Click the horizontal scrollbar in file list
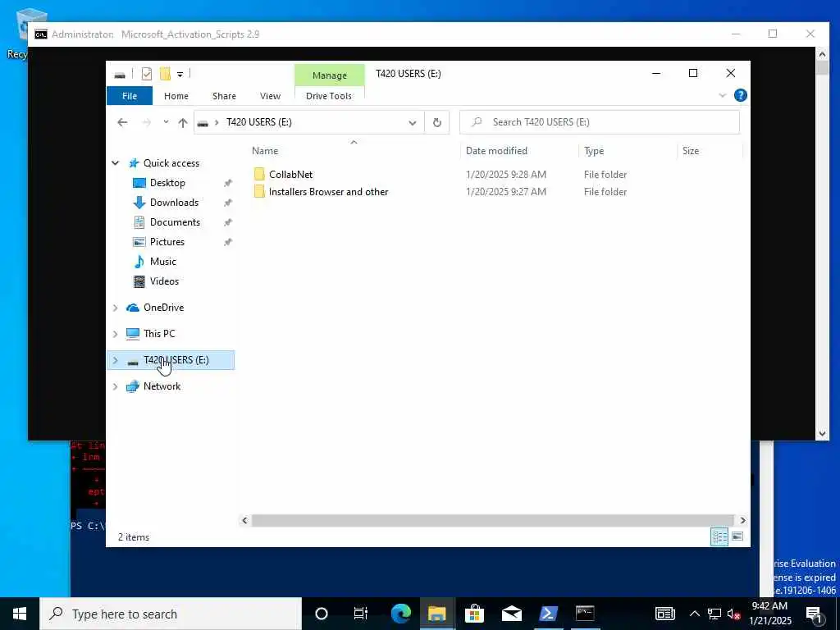 coord(492,520)
